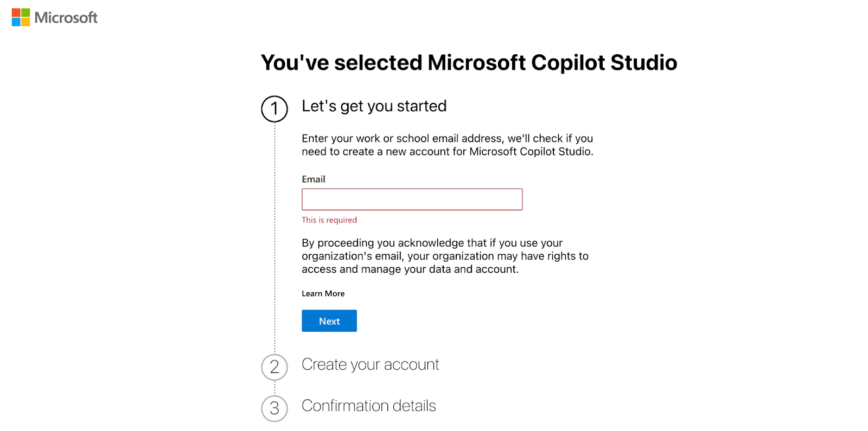Click the "You've selected Microsoft Copilot Studio" title

[469, 62]
